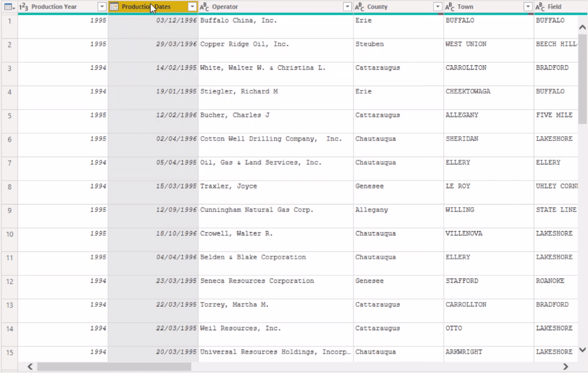Select the cell "Cunningham Natural Gas Corp."
The image size is (588, 373).
point(276,216)
